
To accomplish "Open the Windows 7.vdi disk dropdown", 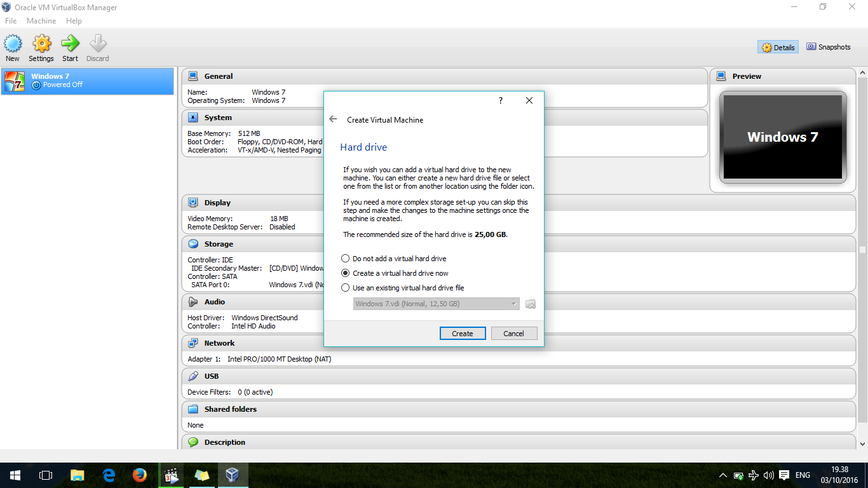I will [x=437, y=304].
